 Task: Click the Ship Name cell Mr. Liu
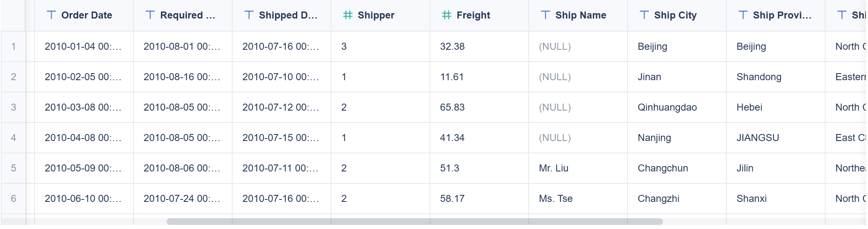553,168
